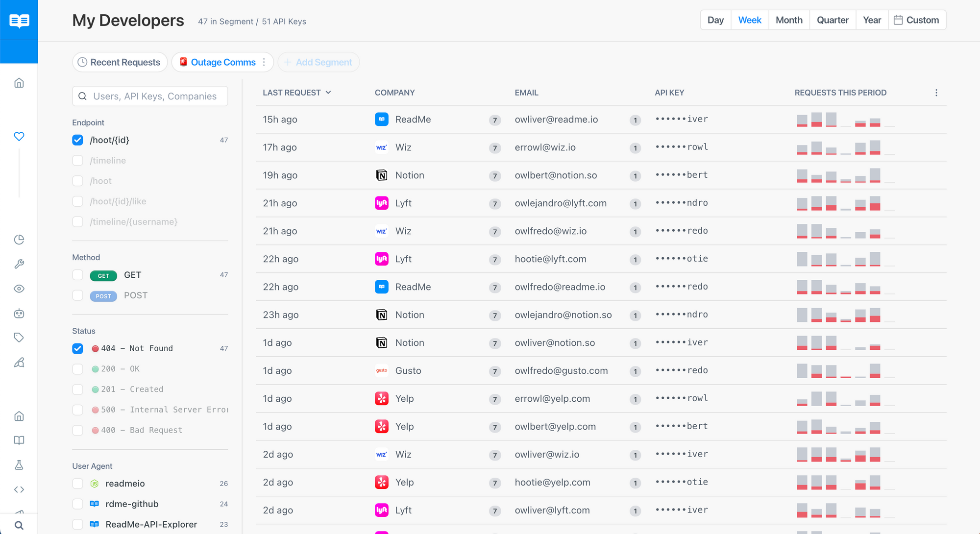Check the readmeio user agent filter
Screen dimensions: 980x534
(x=77, y=484)
